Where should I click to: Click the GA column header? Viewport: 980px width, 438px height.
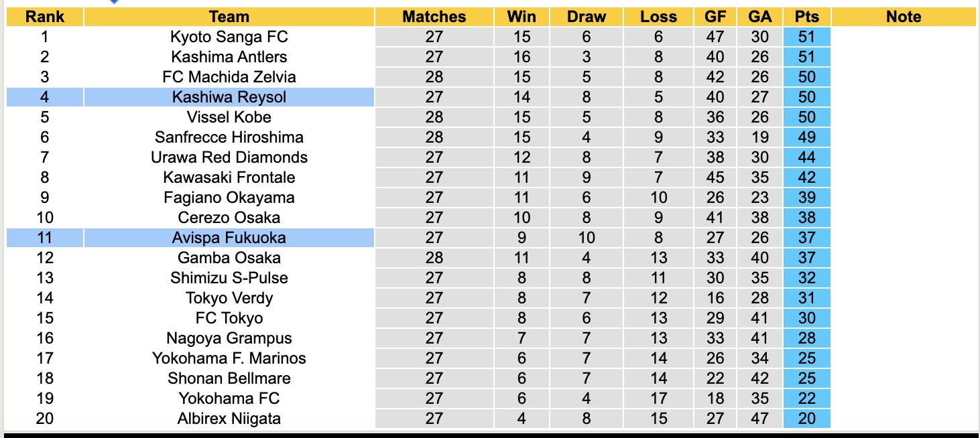(x=759, y=17)
